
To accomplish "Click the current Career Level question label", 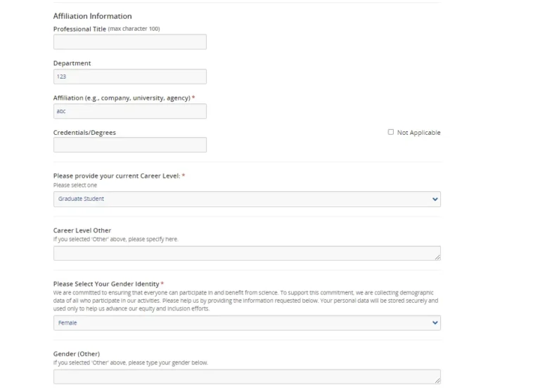I will pos(117,176).
